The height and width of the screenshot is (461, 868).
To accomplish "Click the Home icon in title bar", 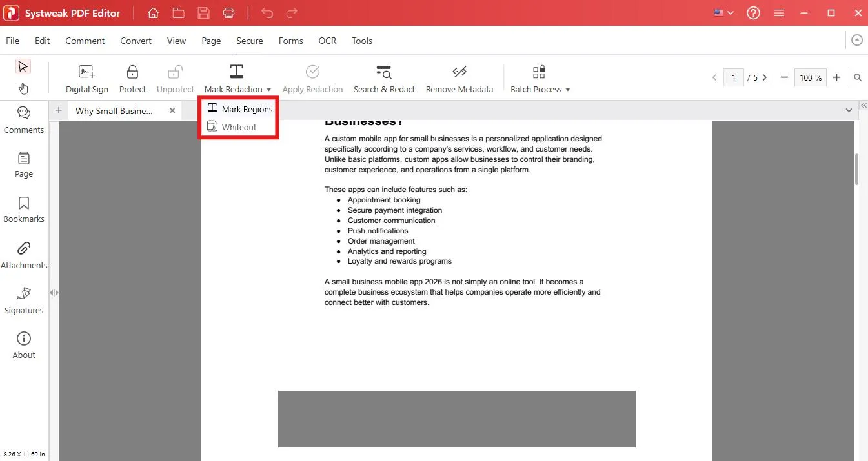I will click(153, 13).
